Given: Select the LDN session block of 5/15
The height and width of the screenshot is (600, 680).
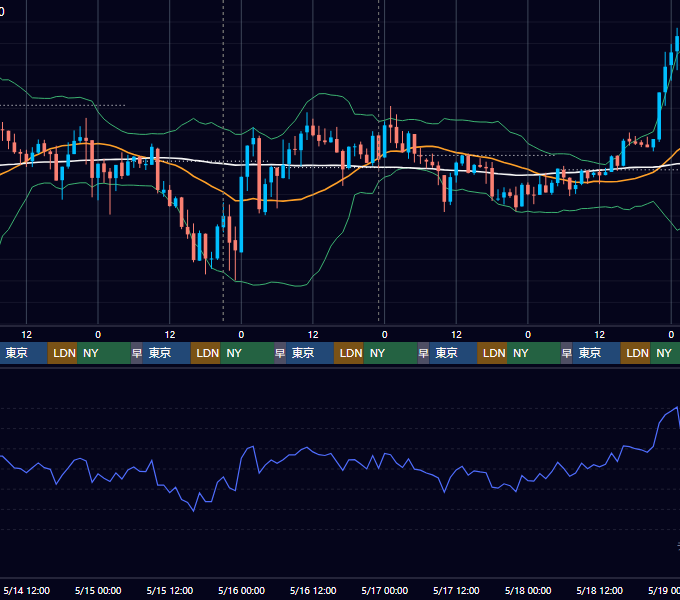Looking at the screenshot, I should pos(206,353).
